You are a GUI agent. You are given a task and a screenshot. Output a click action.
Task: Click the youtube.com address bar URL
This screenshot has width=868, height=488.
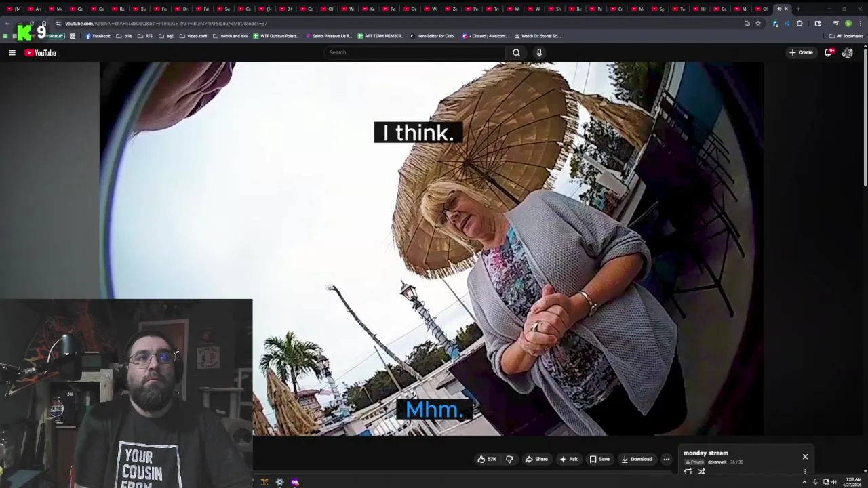click(x=166, y=24)
